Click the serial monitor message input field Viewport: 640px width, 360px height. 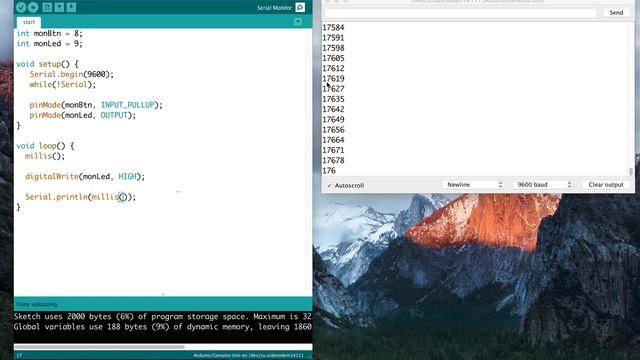(460, 13)
